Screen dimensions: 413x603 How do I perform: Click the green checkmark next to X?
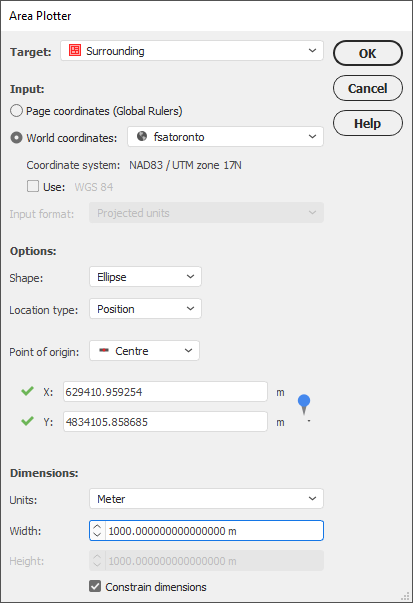coord(27,391)
